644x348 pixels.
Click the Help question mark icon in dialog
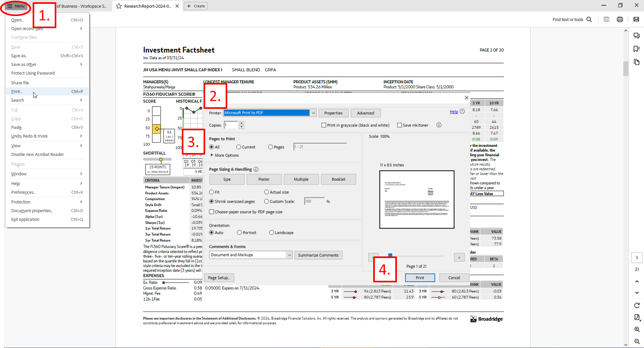[462, 111]
